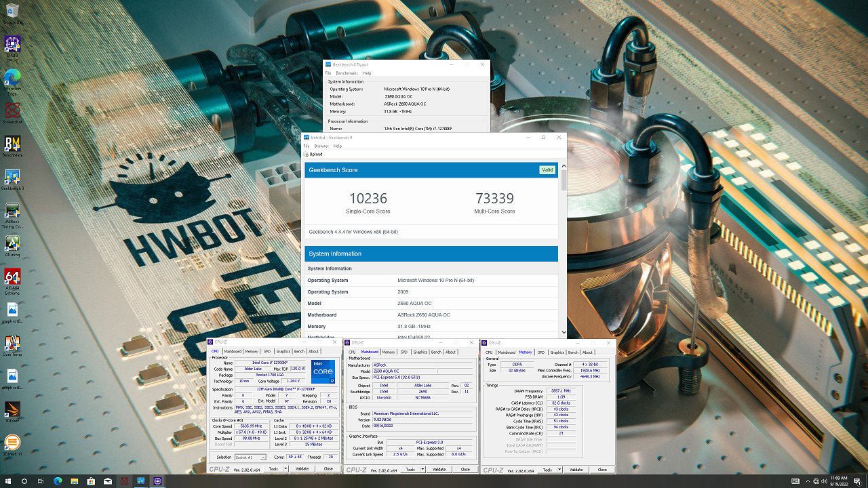Open the Memory tab in the middle CPU-Z window

389,352
